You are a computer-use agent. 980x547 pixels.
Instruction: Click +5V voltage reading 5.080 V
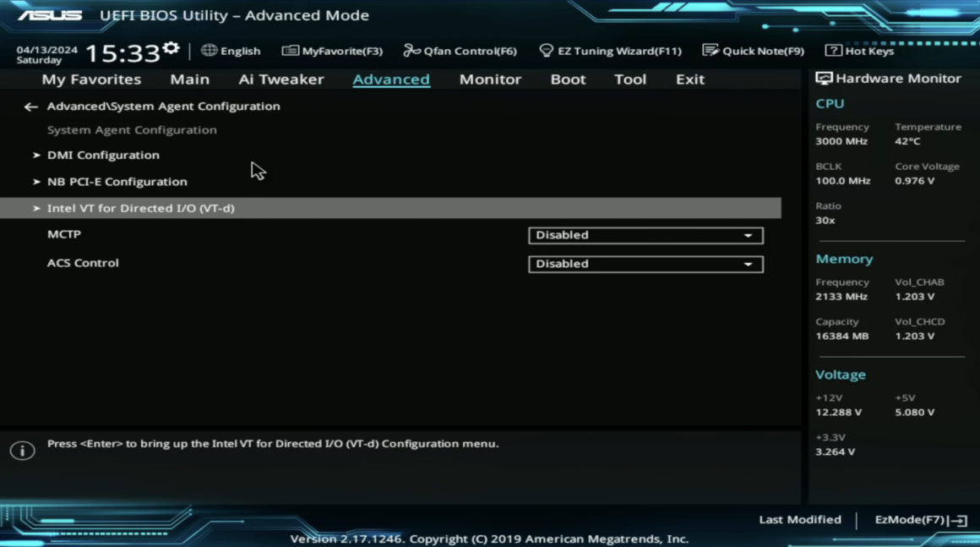pyautogui.click(x=914, y=413)
